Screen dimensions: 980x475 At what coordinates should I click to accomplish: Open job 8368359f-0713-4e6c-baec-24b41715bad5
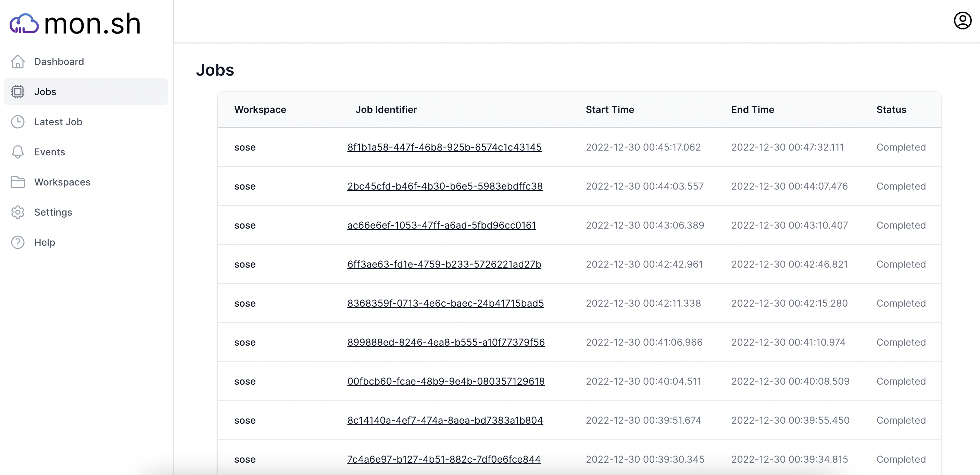[445, 303]
